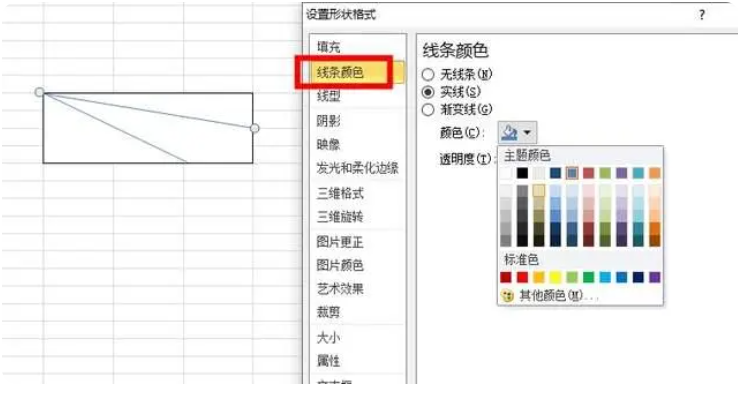This screenshot has height=396, width=738.
Task: Open the color picker dropdown arrow
Action: [527, 133]
